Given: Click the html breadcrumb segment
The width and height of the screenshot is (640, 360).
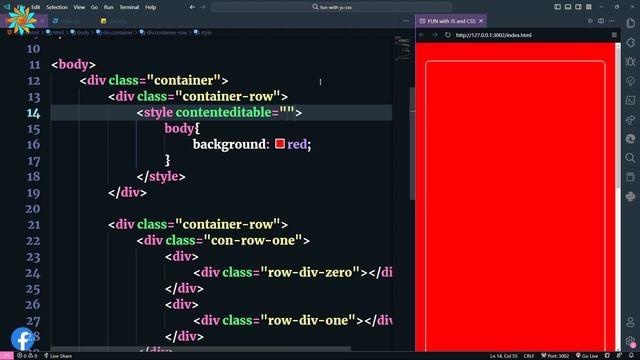Looking at the screenshot, I should click(56, 33).
